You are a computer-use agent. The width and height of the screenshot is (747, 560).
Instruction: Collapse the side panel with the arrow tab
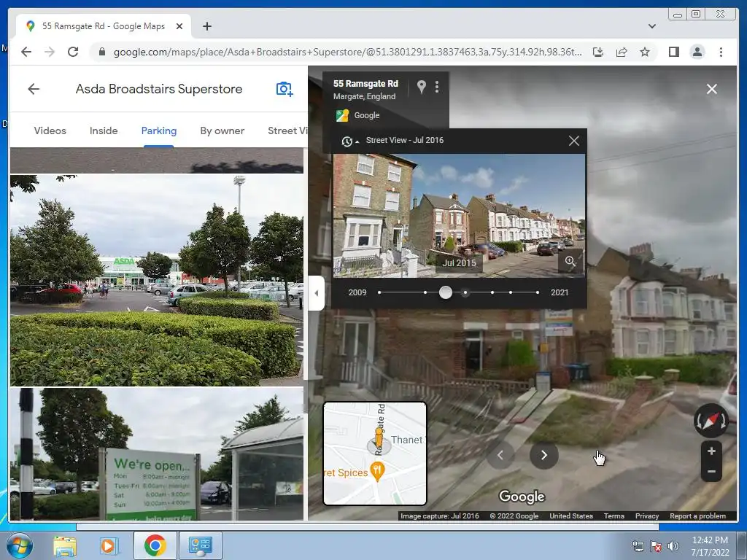click(317, 293)
